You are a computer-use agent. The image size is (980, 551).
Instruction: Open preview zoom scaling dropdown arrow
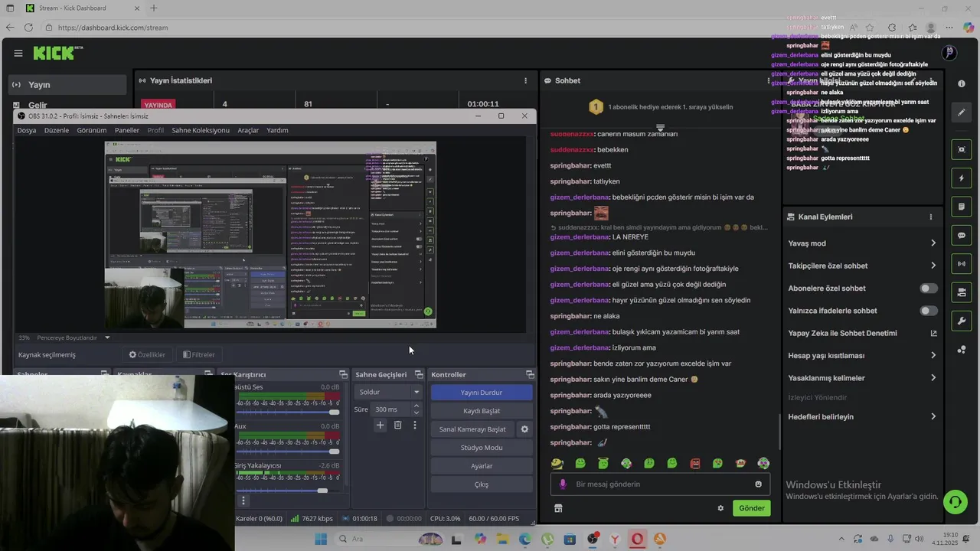[107, 337]
